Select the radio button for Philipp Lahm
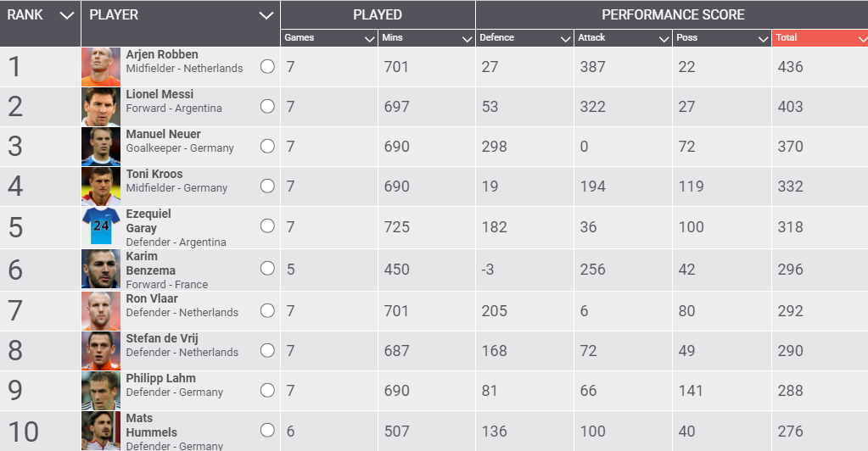 pyautogui.click(x=267, y=391)
